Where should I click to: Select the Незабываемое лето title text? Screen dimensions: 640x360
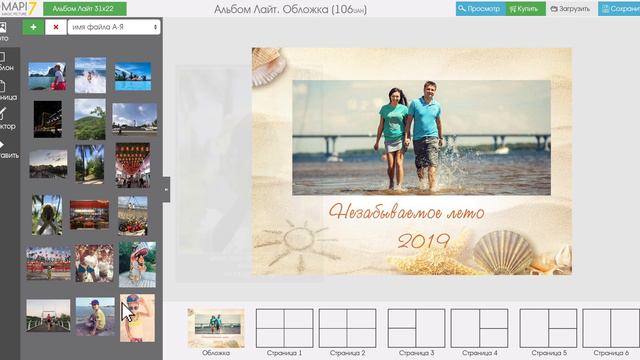[x=407, y=212]
